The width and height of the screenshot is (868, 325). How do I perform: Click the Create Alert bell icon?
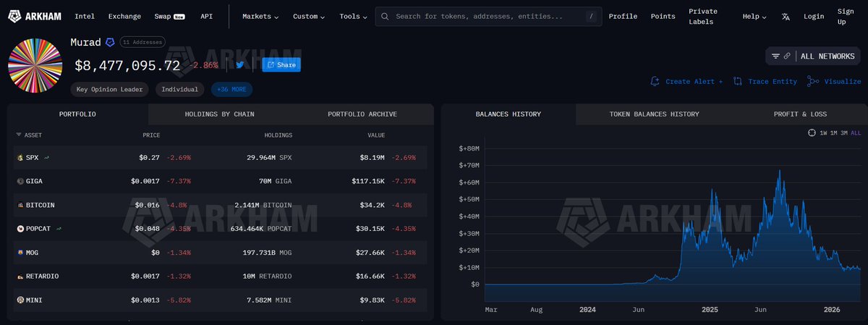tap(655, 81)
